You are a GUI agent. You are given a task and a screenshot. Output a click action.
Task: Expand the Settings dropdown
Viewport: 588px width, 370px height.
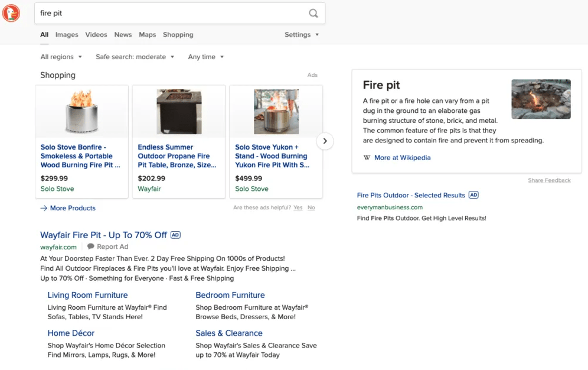(x=302, y=34)
